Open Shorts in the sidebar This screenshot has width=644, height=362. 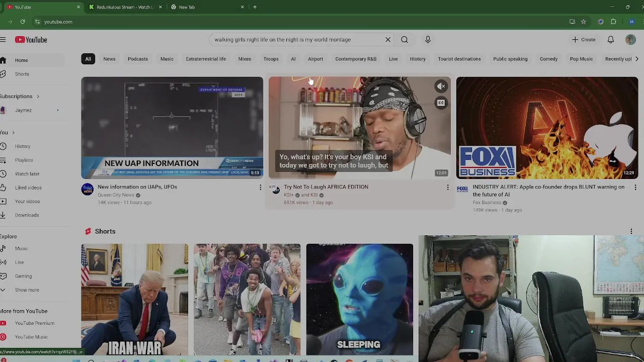tap(32, 74)
